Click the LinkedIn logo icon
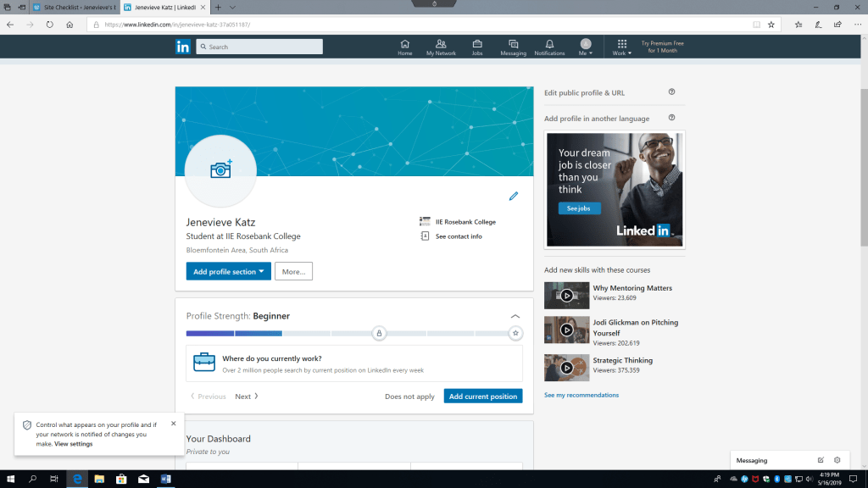Screen dimensions: 868x488 183,47
